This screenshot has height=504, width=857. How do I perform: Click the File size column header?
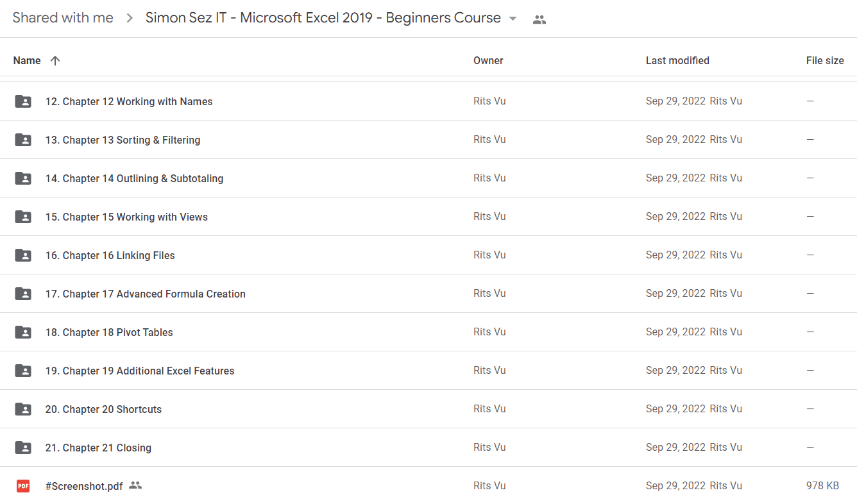pos(825,60)
